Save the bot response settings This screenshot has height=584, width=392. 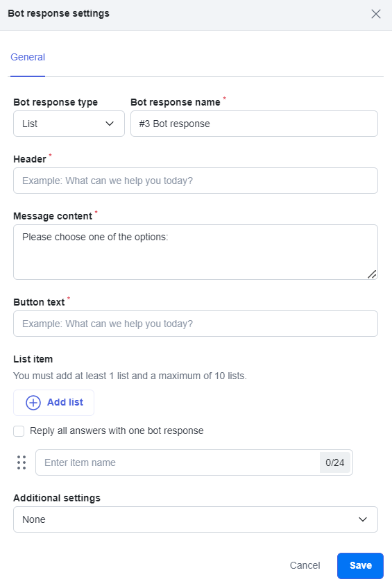pyautogui.click(x=360, y=566)
